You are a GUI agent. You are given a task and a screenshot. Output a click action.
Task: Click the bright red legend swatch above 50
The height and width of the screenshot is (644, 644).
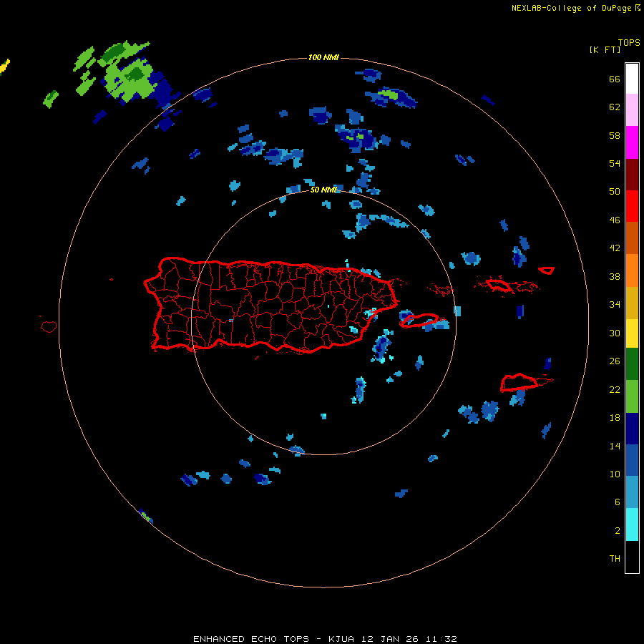point(632,206)
